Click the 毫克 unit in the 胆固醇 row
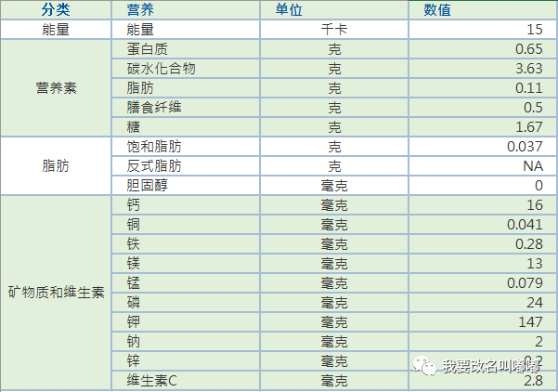 click(334, 185)
